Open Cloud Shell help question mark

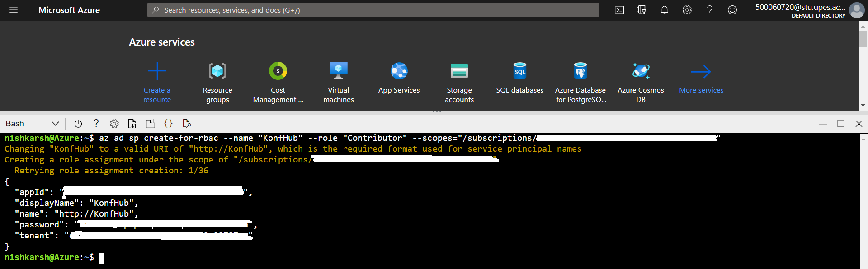96,124
